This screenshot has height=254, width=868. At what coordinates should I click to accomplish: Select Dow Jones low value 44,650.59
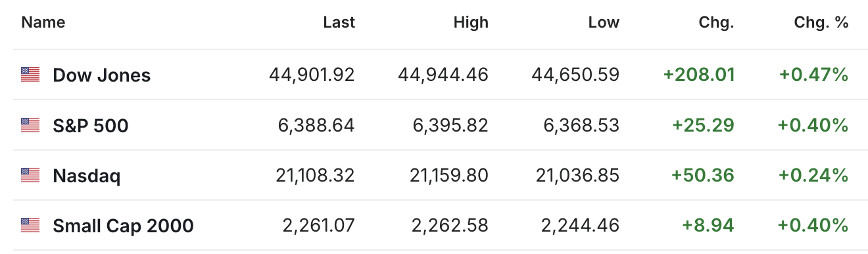[x=575, y=75]
